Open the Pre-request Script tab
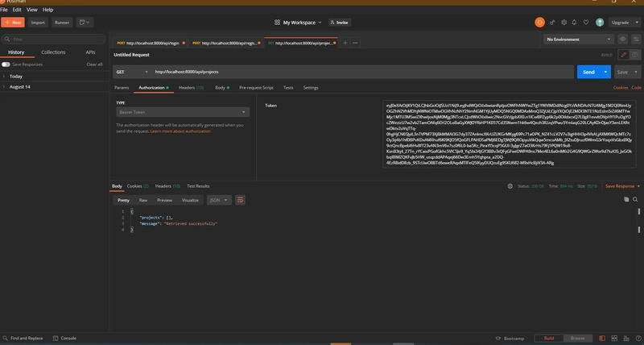The image size is (644, 345). (x=256, y=88)
